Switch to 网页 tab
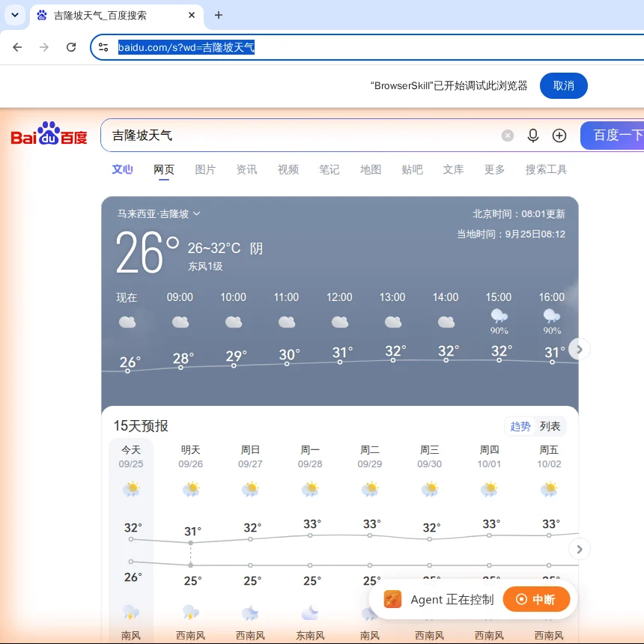 (x=164, y=169)
